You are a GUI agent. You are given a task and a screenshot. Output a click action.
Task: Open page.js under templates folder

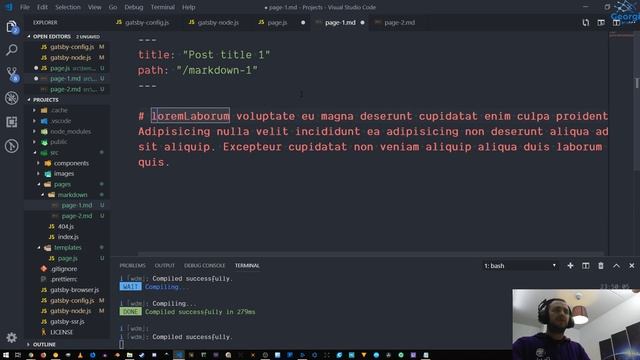67,258
